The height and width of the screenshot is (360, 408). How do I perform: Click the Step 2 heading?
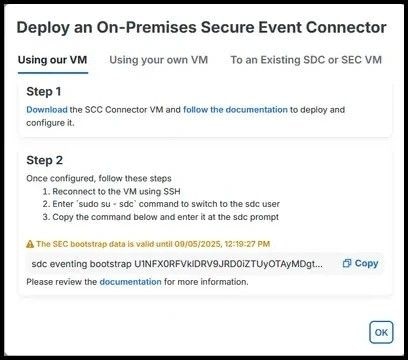[44, 160]
